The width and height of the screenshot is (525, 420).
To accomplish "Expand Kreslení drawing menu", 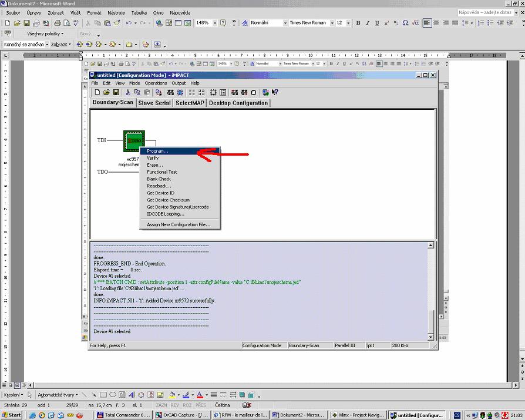I will click(14, 395).
